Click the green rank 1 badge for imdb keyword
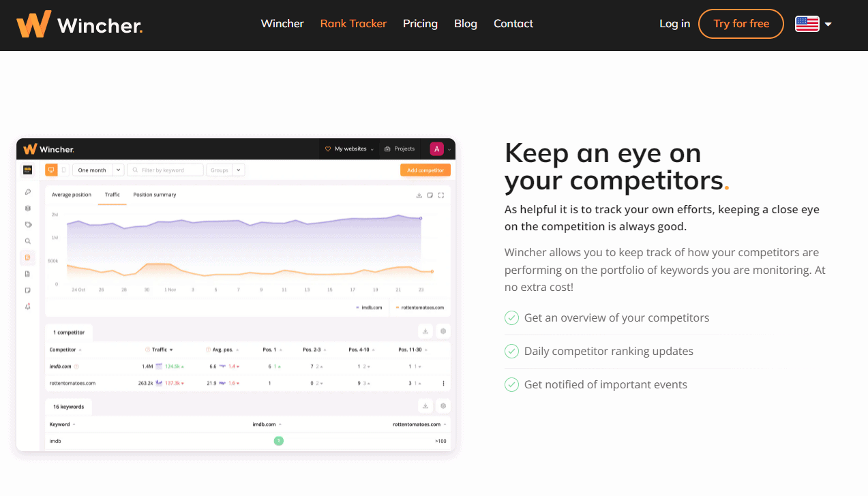Image resolution: width=868 pixels, height=496 pixels. point(278,441)
